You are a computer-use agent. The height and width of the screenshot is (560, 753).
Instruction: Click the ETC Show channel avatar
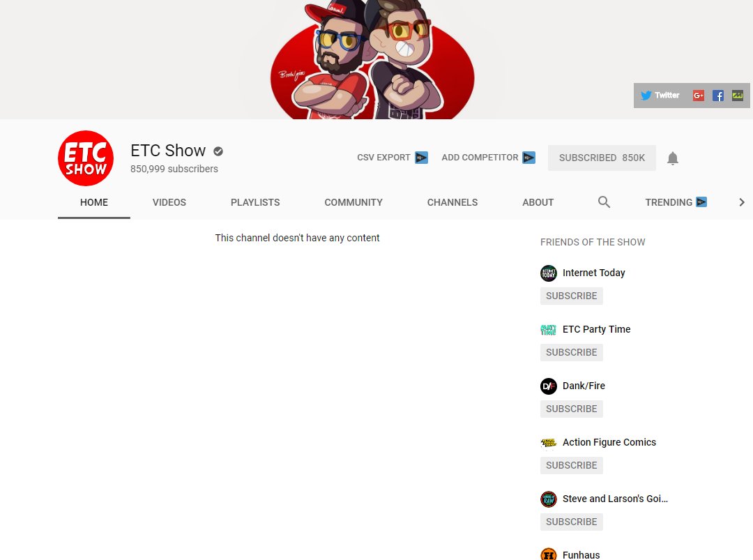pos(86,158)
